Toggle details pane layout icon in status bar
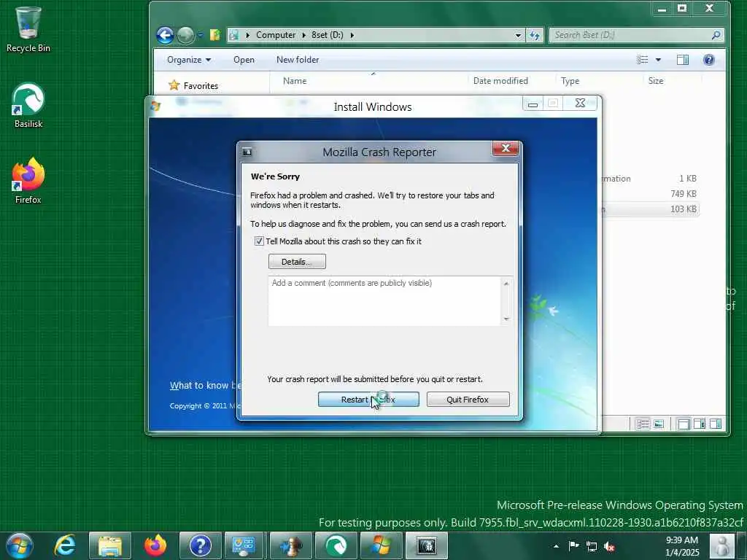 pos(700,424)
